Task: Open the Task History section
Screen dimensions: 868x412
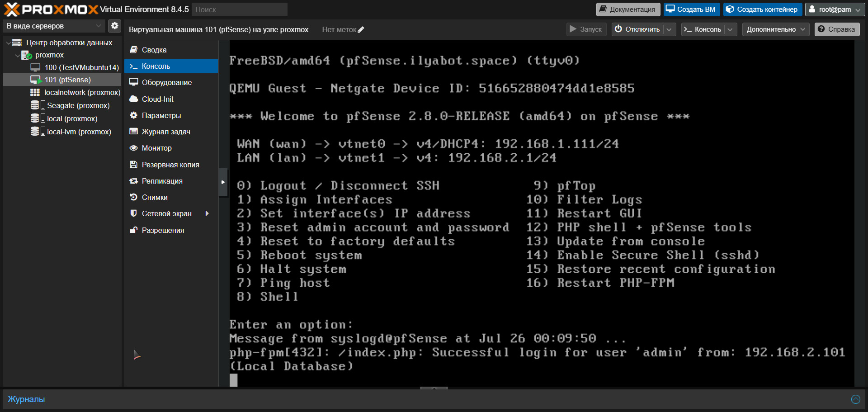Action: (171, 132)
